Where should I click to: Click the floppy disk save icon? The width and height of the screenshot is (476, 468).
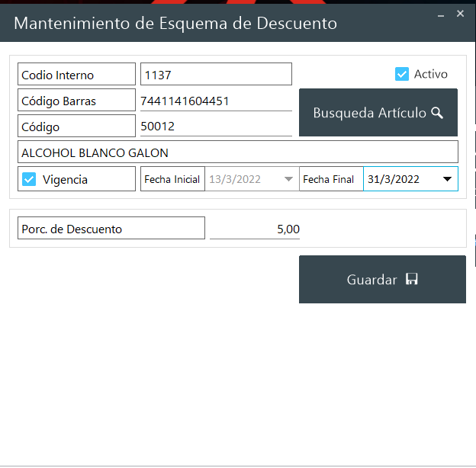tap(412, 280)
